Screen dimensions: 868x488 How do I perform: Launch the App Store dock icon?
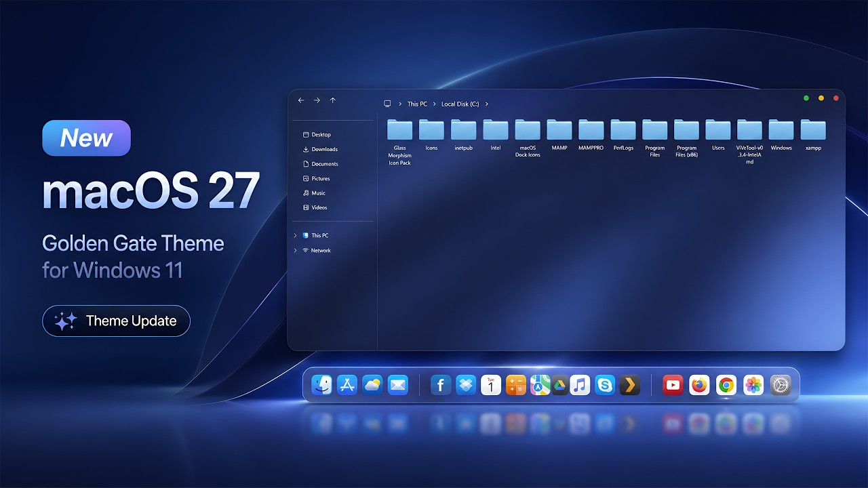click(347, 385)
